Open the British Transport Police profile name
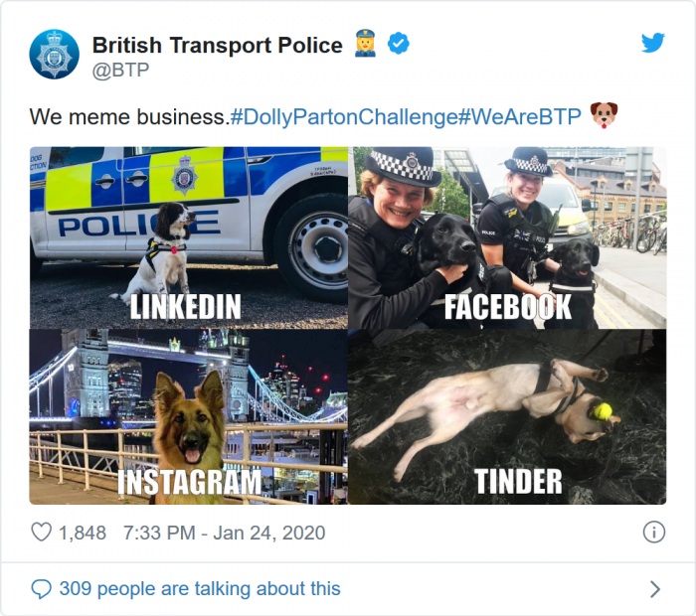Viewport: 696px width, 616px height. coord(217,44)
